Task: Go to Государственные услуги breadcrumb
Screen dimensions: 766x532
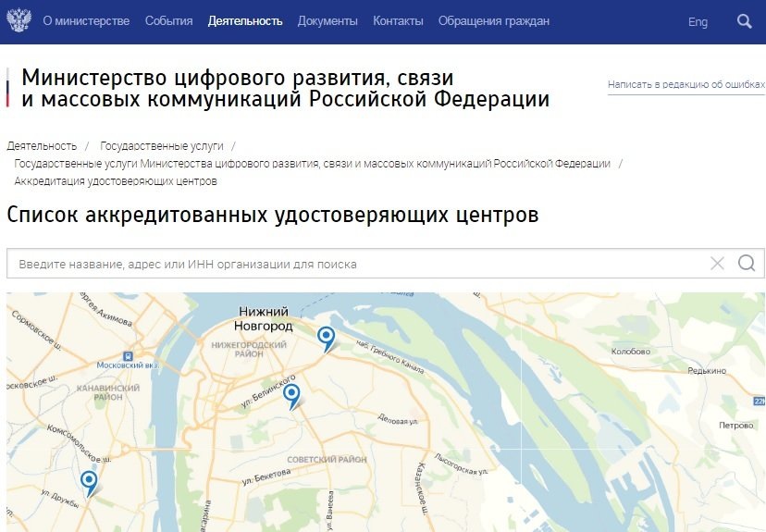Action: 162,146
